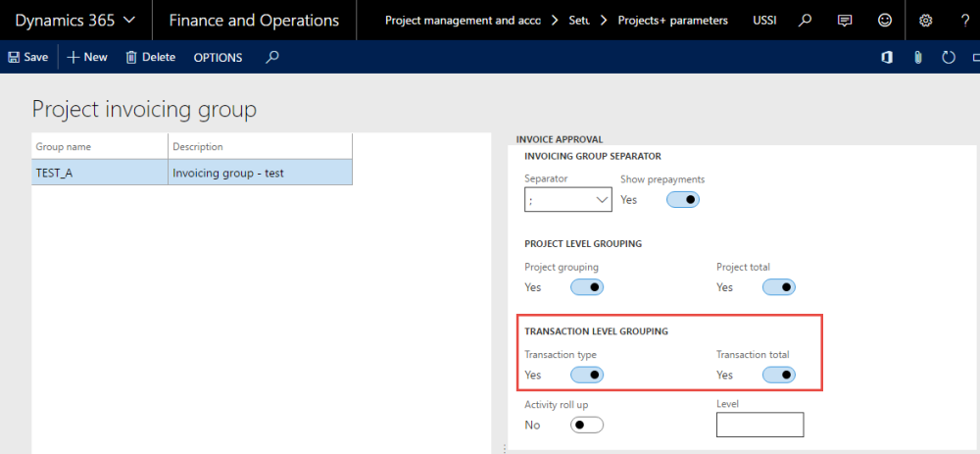The image size is (980, 454).
Task: Select the TEST_A group name cell
Action: 100,173
